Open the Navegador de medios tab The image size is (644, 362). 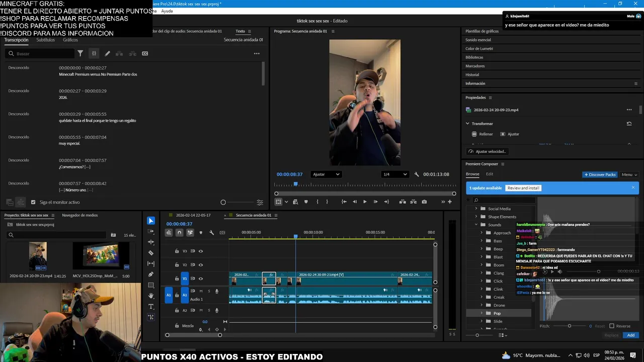coord(79,215)
